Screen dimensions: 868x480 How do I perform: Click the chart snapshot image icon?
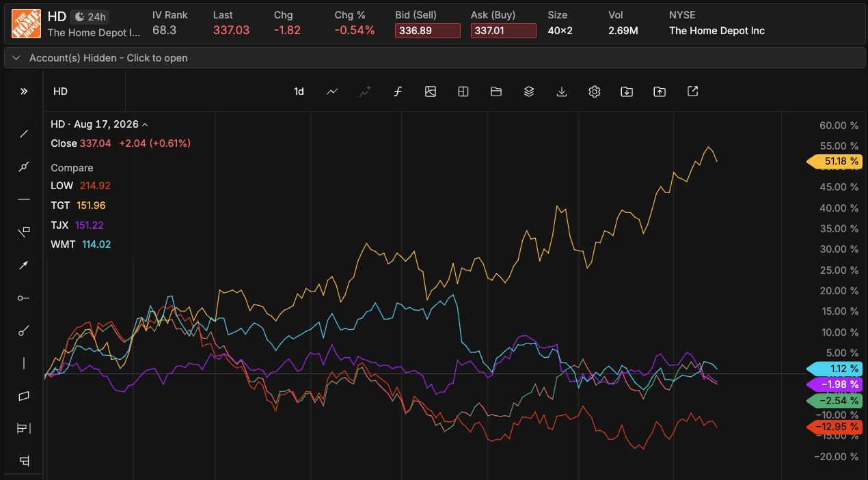(431, 91)
